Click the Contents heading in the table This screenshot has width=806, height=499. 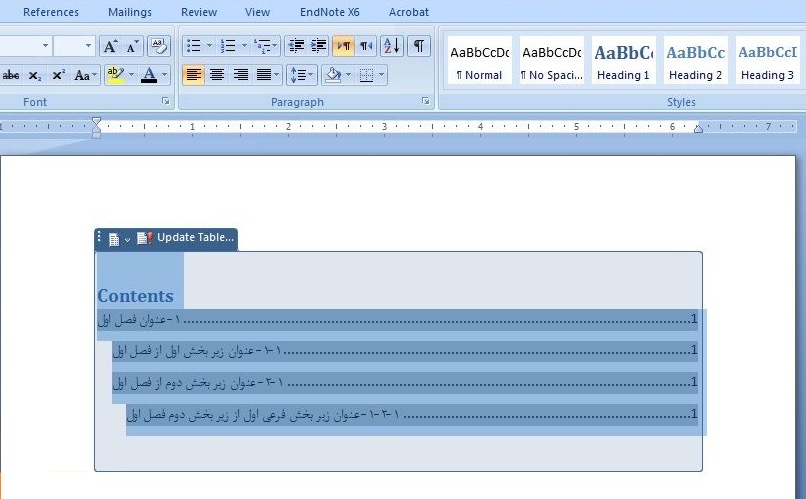pos(135,296)
